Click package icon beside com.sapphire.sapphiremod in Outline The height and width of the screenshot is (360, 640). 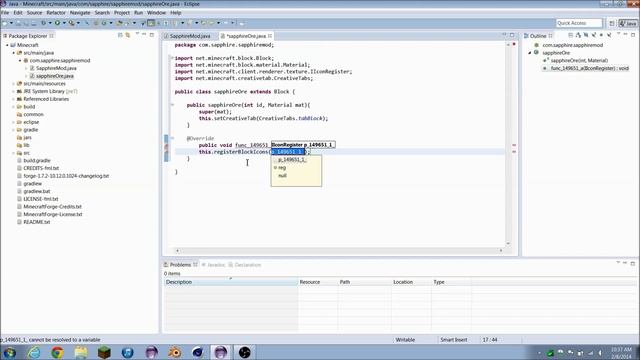pos(536,45)
